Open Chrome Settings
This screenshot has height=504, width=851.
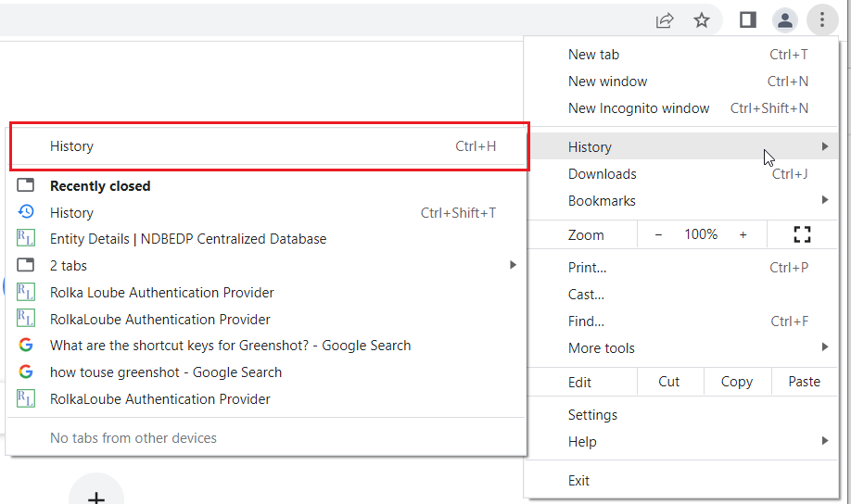click(592, 415)
